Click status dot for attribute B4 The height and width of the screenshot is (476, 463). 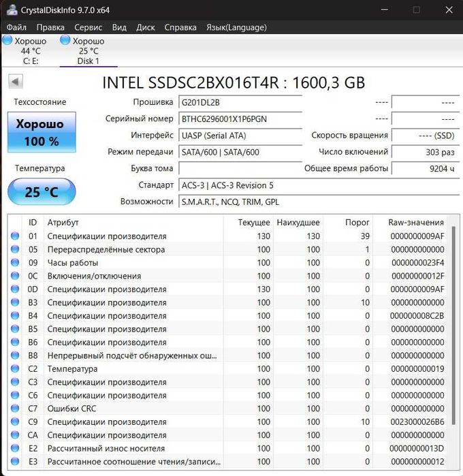point(15,315)
